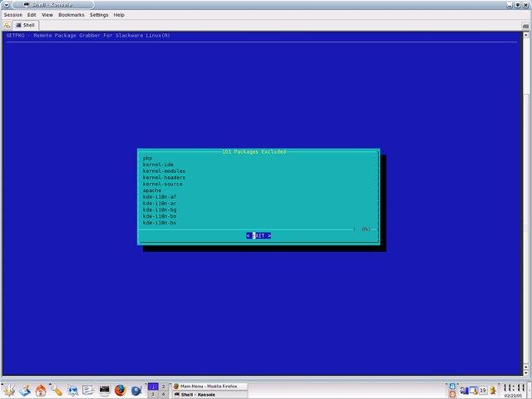Image resolution: width=532 pixels, height=399 pixels.
Task: Click the new session icon beside Shell tab
Action: [7, 26]
